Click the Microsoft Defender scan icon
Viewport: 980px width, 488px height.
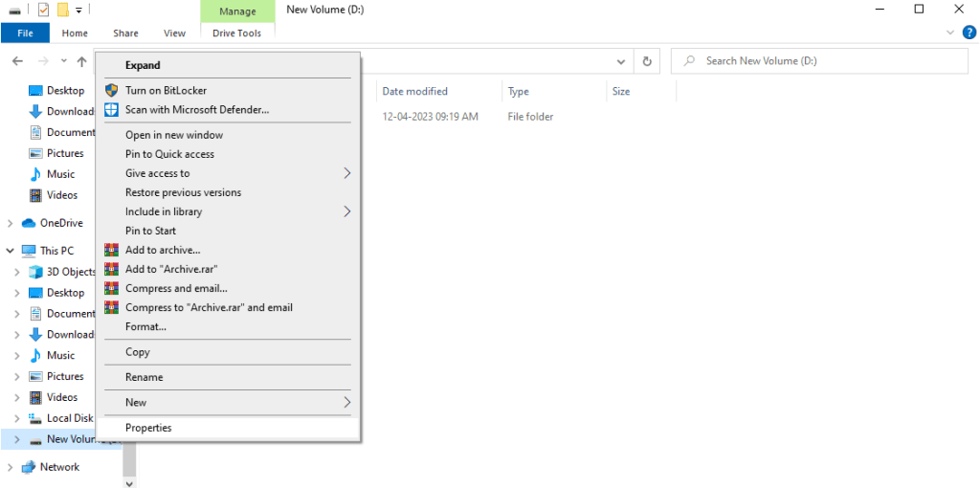click(111, 109)
